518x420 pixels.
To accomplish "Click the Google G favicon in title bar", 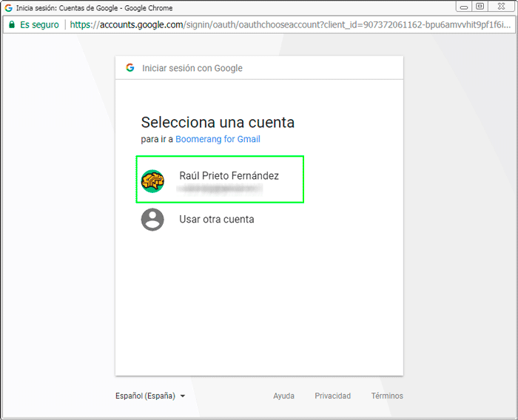I will tap(9, 7).
